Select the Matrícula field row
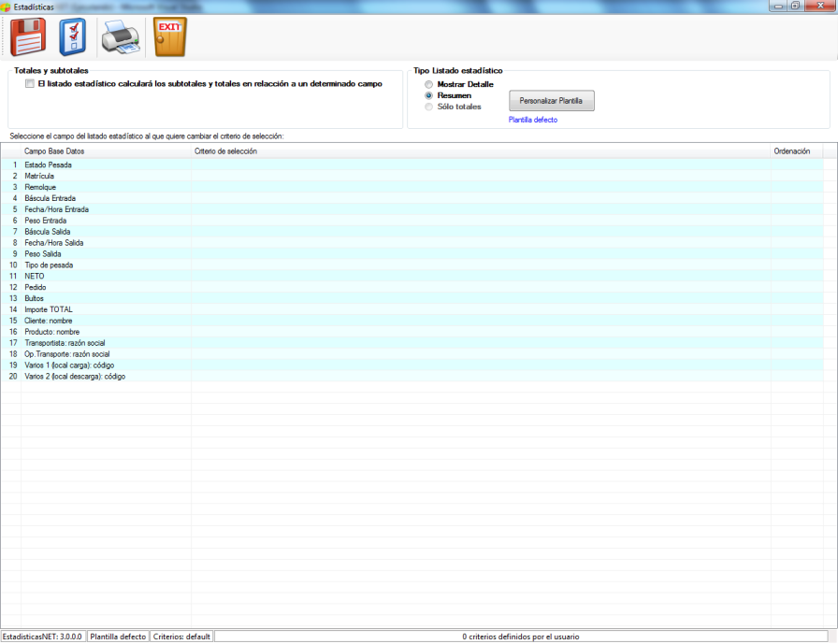 [x=412, y=176]
